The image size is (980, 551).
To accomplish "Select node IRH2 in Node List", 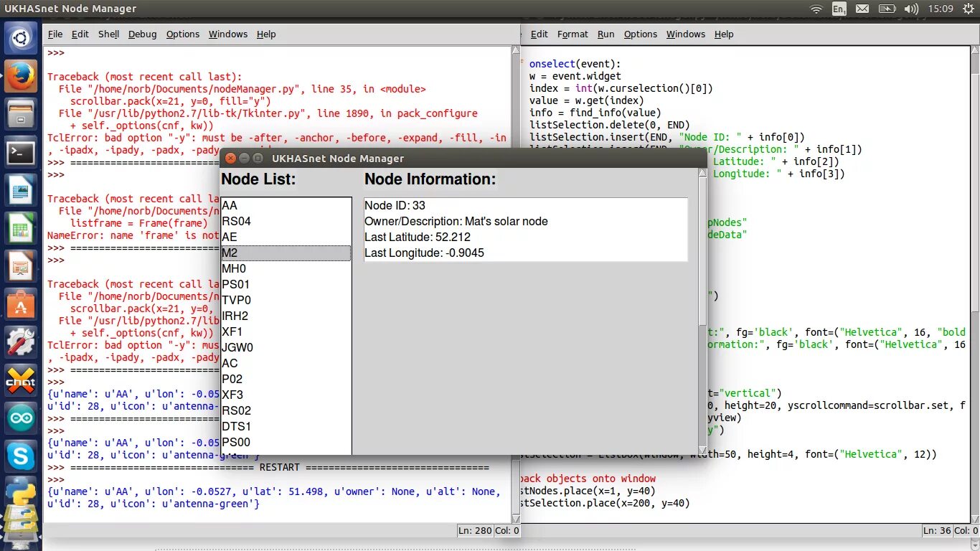I will pyautogui.click(x=286, y=316).
